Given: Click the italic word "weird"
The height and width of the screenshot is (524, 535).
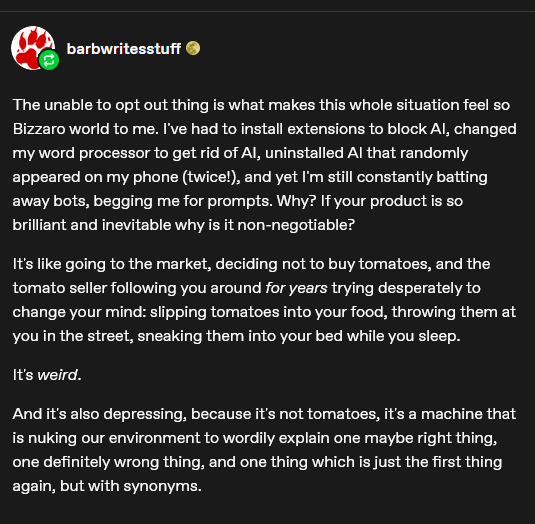Looking at the screenshot, I should pos(58,375).
